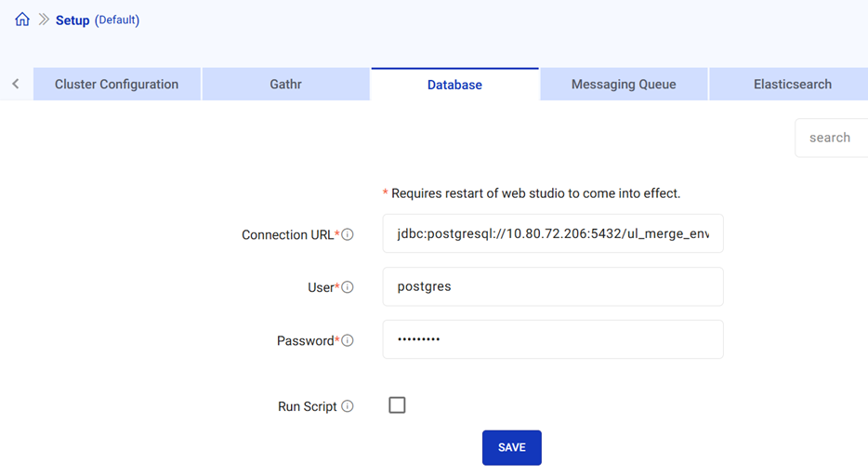Enable the Run Script checkbox
This screenshot has width=868, height=476.
click(397, 405)
